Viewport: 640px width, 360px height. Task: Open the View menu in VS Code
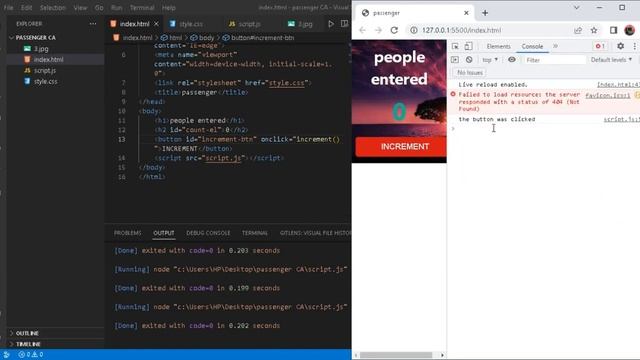pos(80,7)
